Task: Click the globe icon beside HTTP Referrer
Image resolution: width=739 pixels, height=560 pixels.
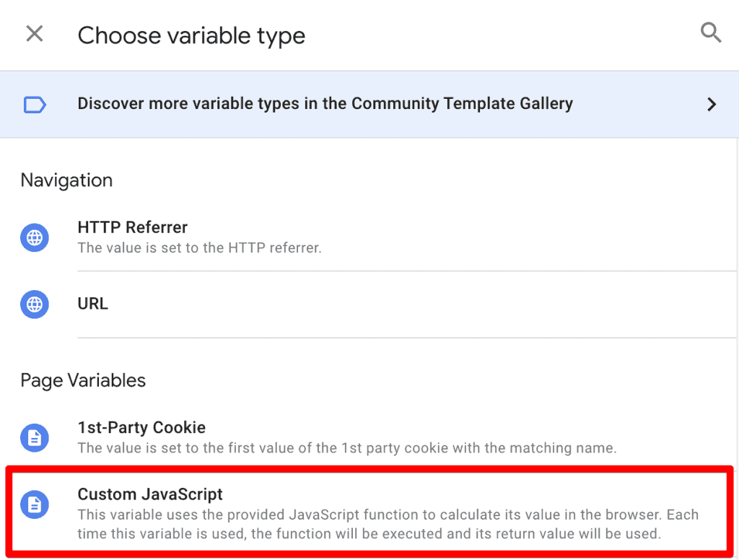Action: [34, 237]
